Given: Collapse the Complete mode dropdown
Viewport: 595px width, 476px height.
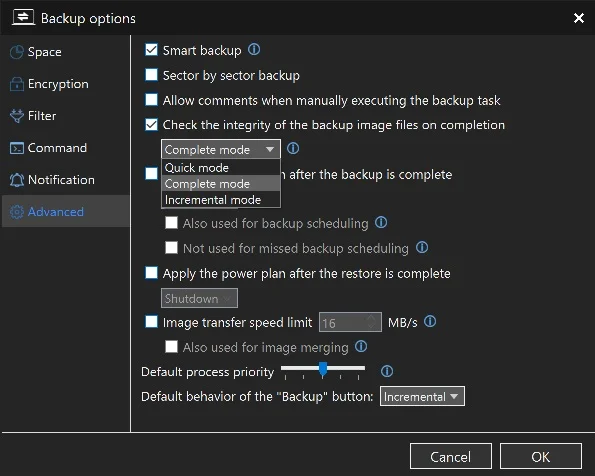Looking at the screenshot, I should (221, 149).
